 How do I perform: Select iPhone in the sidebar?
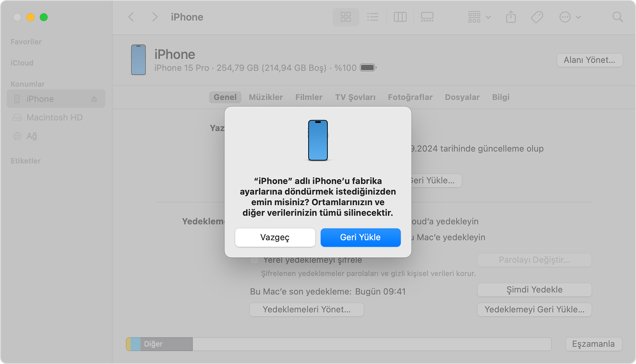coord(56,99)
